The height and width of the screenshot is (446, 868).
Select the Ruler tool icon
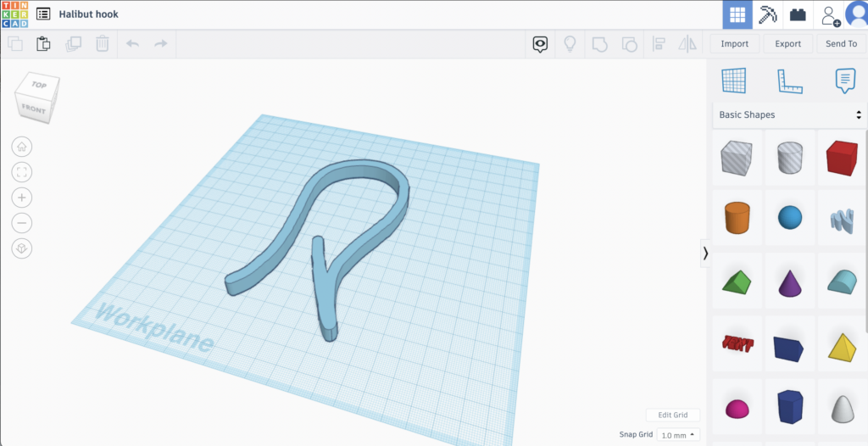point(790,81)
